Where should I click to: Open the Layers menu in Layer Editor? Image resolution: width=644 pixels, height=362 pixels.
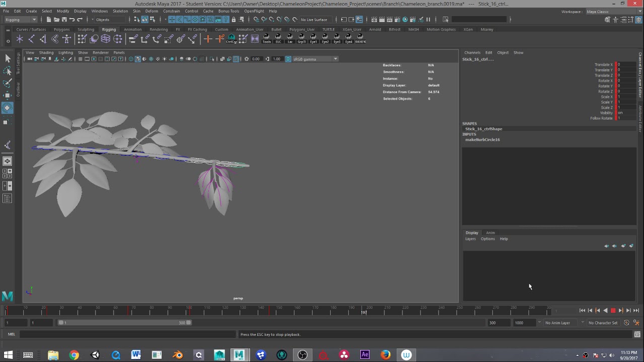470,239
